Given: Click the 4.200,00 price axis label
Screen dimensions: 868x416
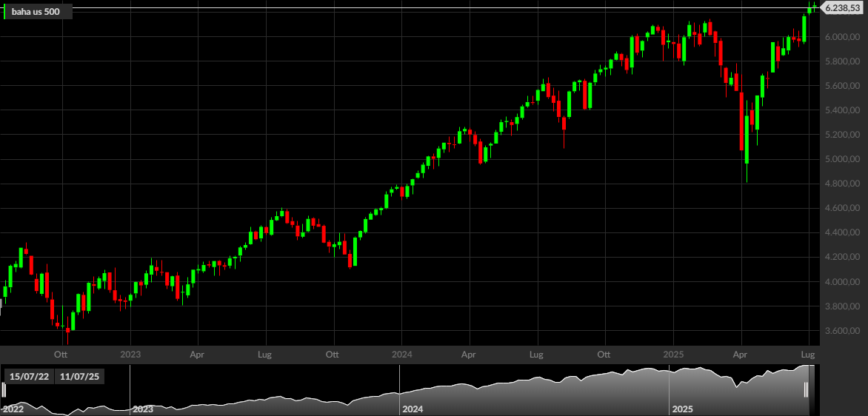Looking at the screenshot, I should (842, 258).
